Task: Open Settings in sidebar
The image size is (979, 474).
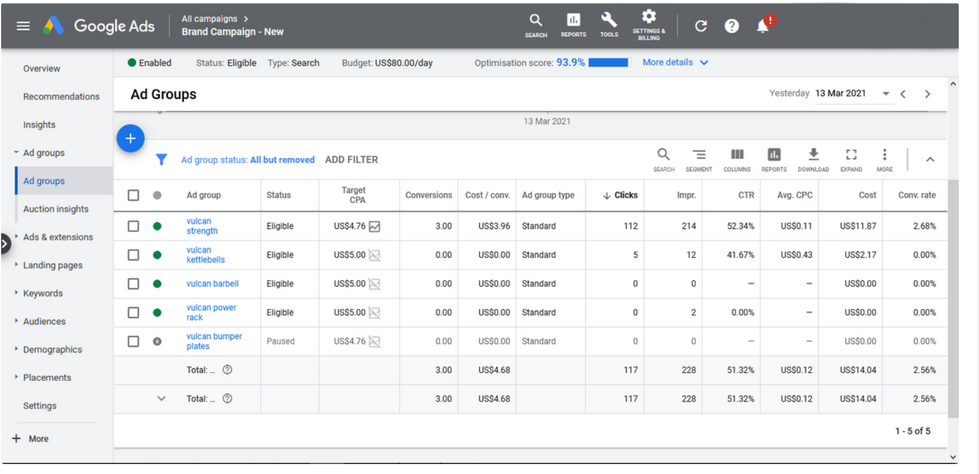Action: 40,406
